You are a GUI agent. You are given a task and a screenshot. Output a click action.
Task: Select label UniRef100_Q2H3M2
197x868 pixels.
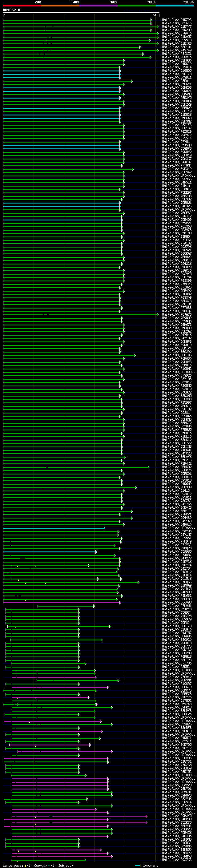(x=177, y=122)
